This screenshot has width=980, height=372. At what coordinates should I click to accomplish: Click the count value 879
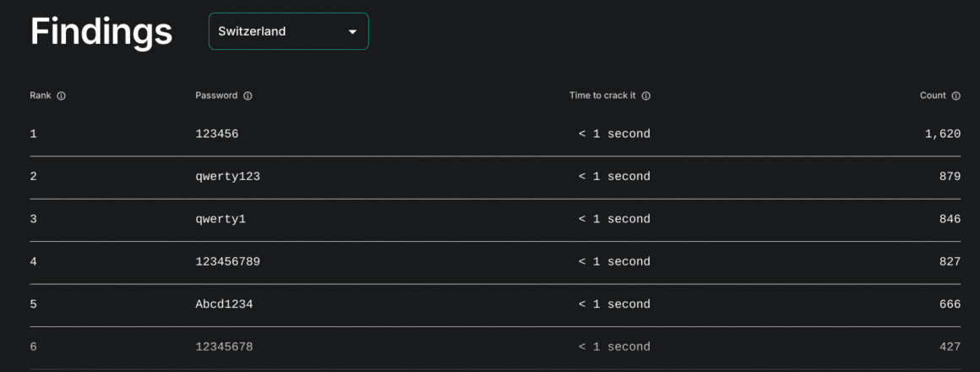(950, 177)
